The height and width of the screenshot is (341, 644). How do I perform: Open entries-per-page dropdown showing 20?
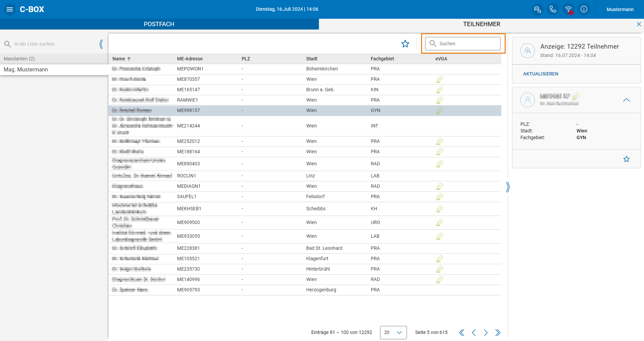[393, 332]
